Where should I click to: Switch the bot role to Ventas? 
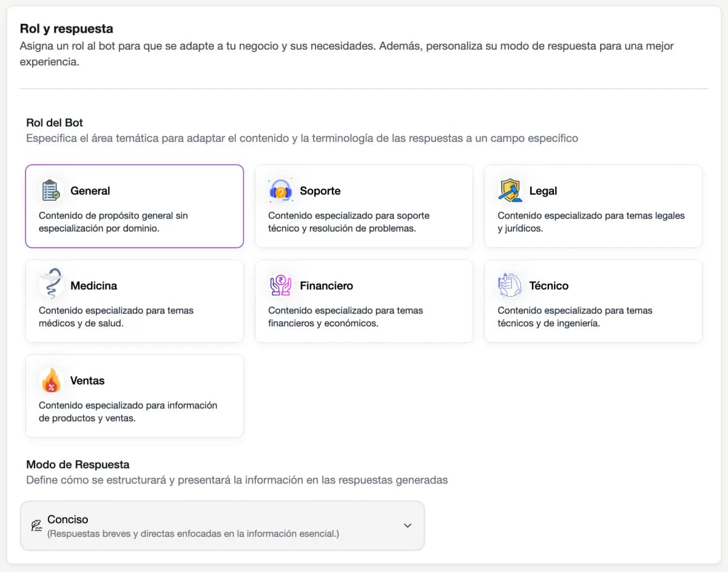135,395
